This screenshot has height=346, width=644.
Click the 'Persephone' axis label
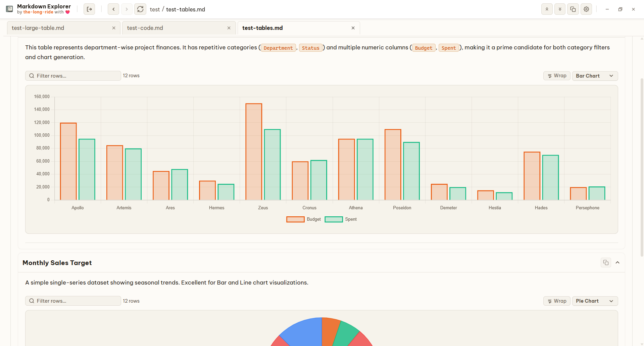587,208
